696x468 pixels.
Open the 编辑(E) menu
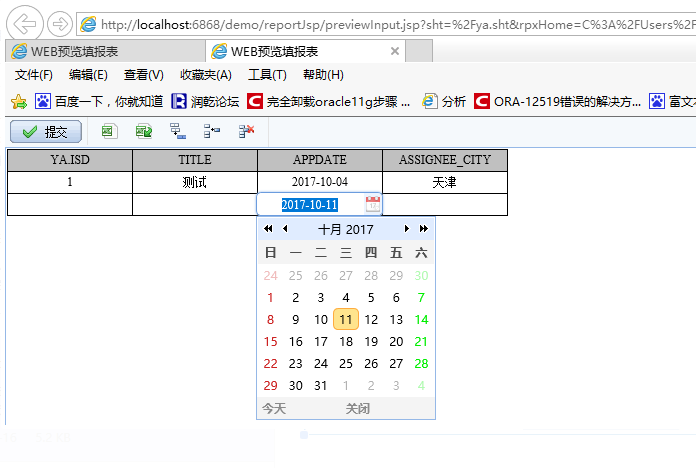pyautogui.click(x=88, y=75)
